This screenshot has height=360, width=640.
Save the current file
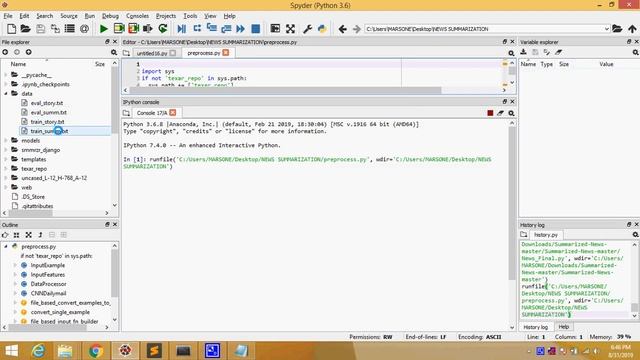point(40,29)
